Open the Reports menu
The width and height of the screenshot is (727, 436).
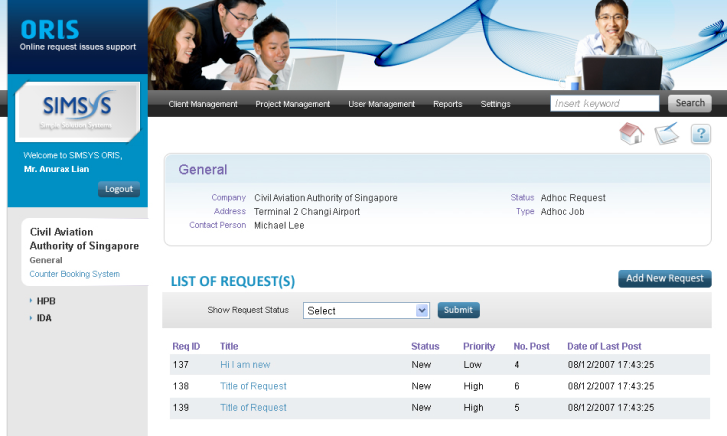(447, 104)
